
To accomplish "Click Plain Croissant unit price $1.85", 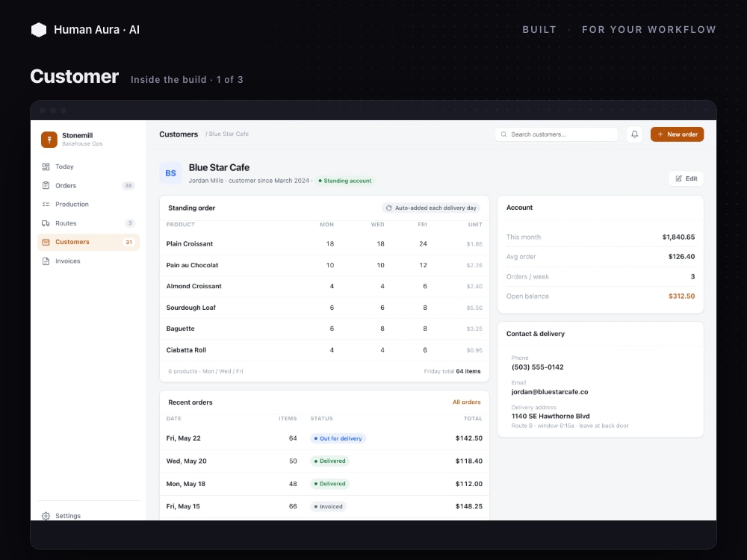I will pos(474,244).
